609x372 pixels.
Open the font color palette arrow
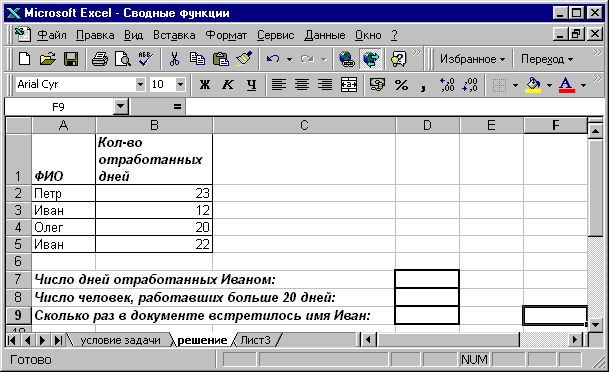583,85
